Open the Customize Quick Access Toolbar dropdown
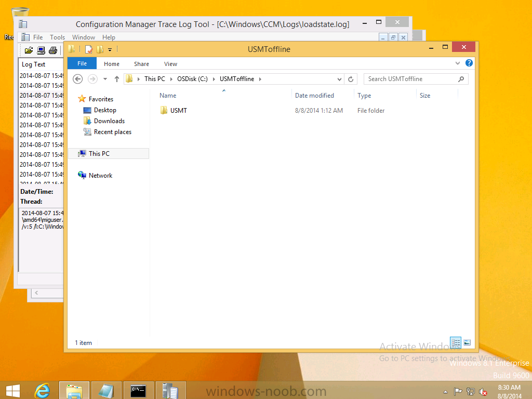Screen dimensions: 532x399 110,50
